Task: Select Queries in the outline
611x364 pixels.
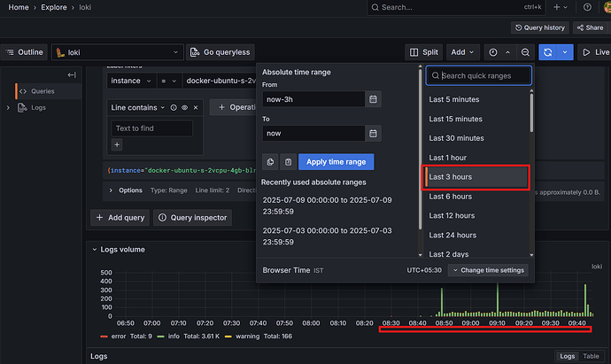Action: 43,91
